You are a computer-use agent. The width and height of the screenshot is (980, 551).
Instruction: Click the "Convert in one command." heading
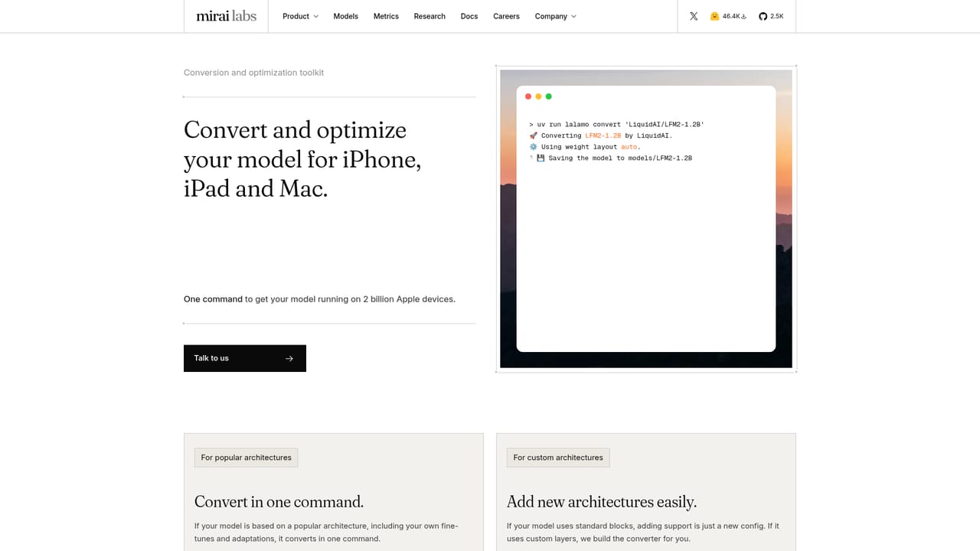pos(279,502)
